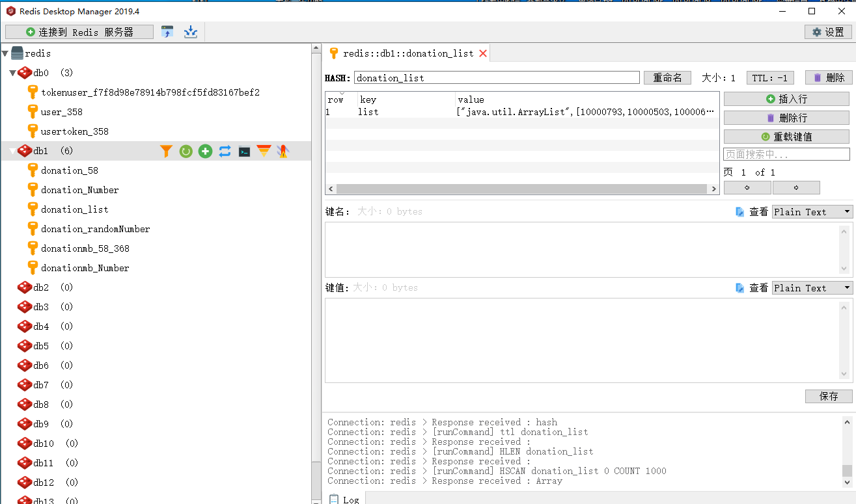
Task: Open the 设置 (settings) button
Action: click(x=828, y=31)
